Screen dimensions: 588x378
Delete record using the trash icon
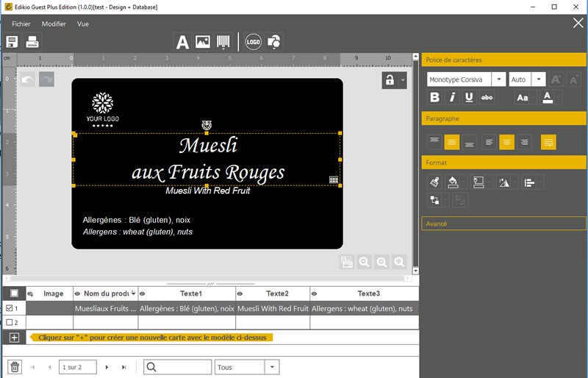pyautogui.click(x=14, y=366)
